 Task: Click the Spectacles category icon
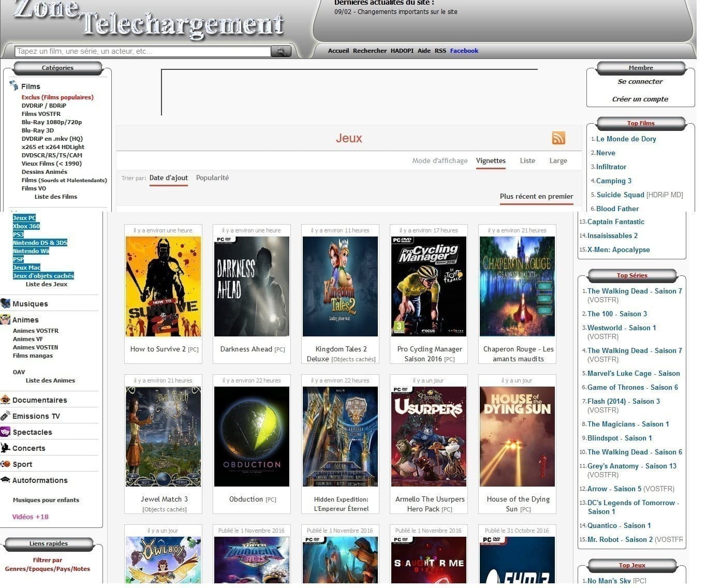[x=5, y=432]
